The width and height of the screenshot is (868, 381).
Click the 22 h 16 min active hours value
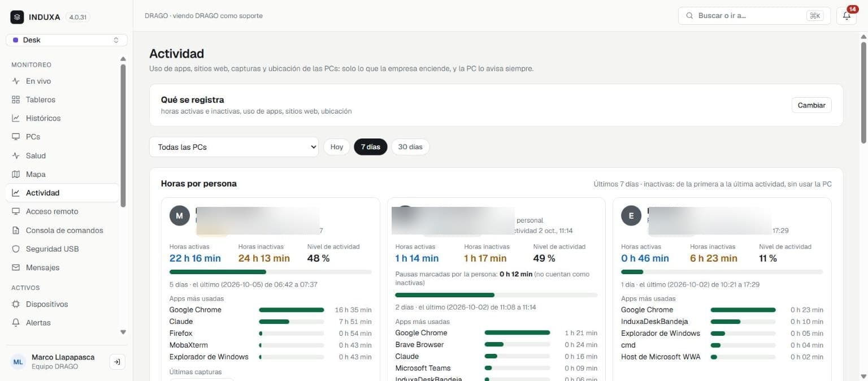click(x=195, y=258)
